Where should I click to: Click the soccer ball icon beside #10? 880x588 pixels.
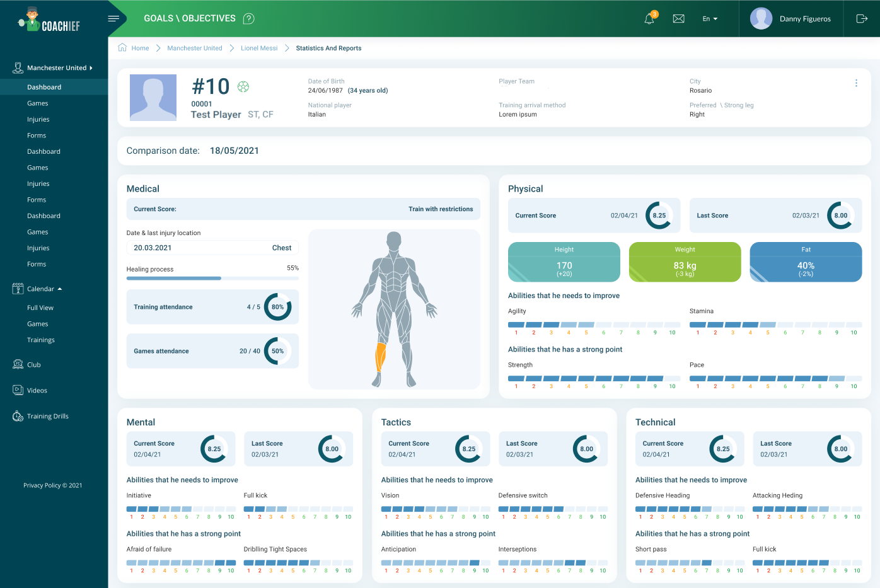(243, 87)
